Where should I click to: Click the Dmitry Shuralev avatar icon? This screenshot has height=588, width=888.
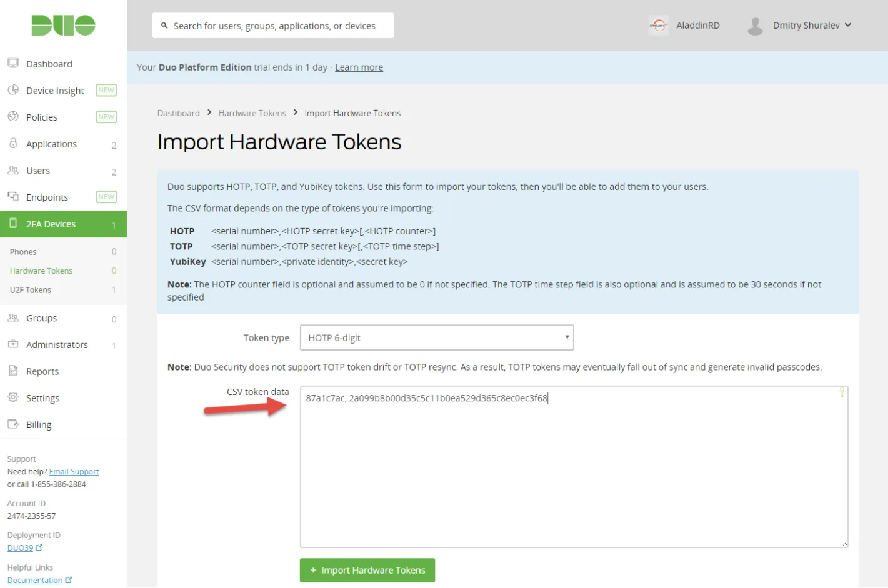coord(756,26)
